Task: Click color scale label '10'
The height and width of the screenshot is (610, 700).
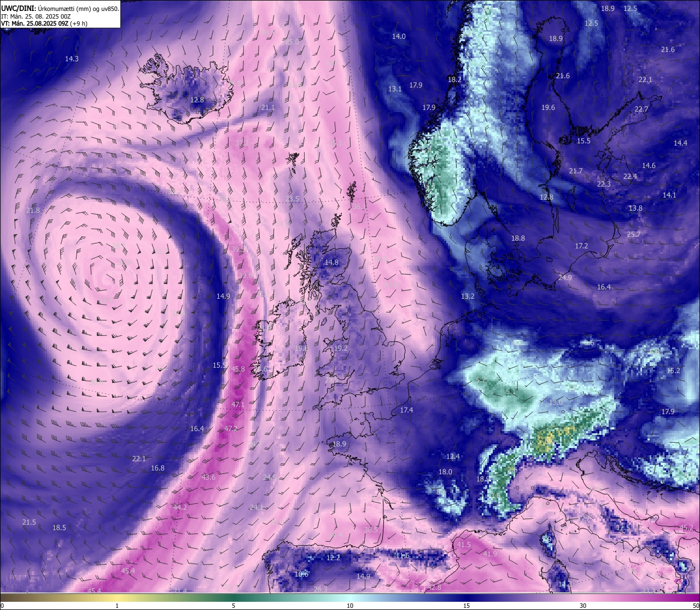Action: click(350, 606)
